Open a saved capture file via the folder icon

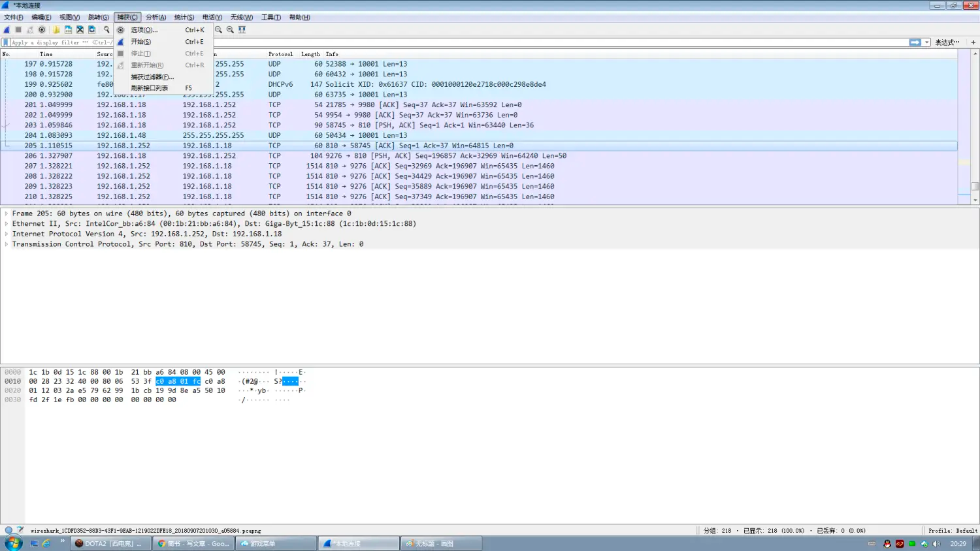click(56, 29)
